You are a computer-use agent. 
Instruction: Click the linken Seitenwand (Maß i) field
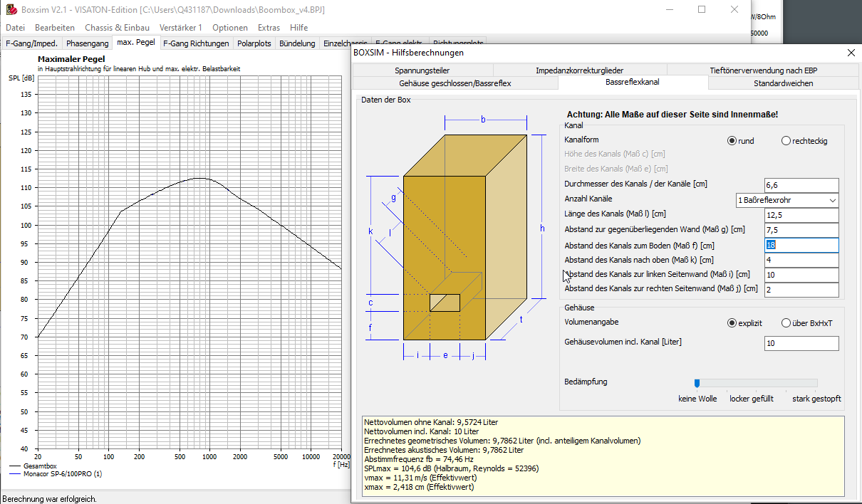click(801, 275)
